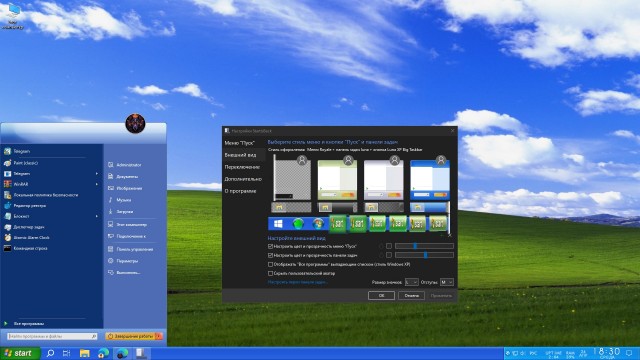Click the start button on taskbar
The height and width of the screenshot is (360, 640).
pyautogui.click(x=20, y=353)
